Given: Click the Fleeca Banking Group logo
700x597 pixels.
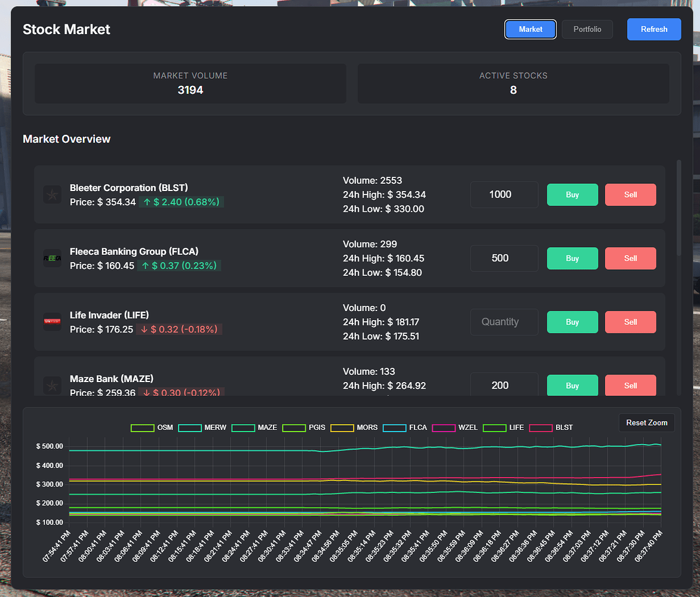Looking at the screenshot, I should 52,258.
